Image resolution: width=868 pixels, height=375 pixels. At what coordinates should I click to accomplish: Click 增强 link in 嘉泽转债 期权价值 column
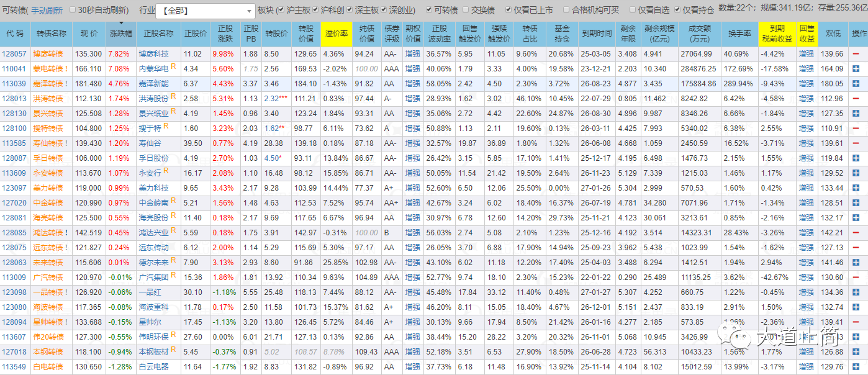click(412, 84)
